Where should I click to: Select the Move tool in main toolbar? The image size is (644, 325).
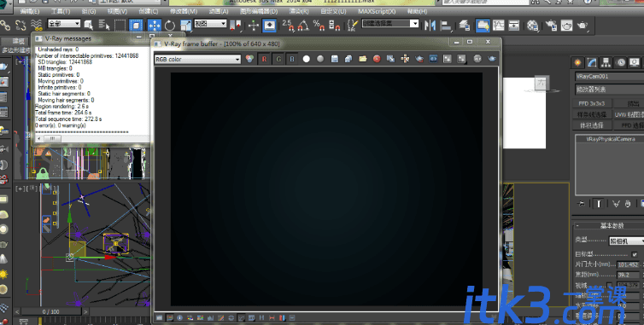154,26
